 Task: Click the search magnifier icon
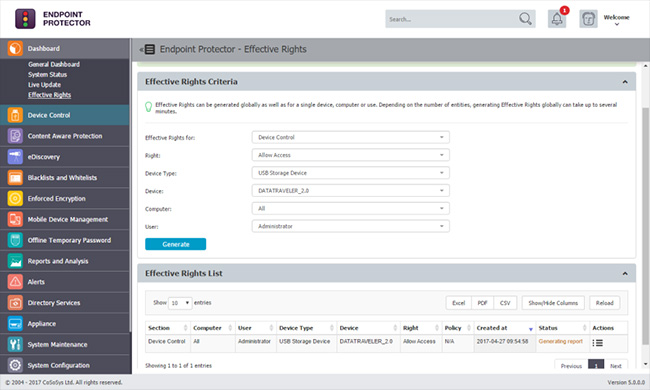[x=525, y=19]
